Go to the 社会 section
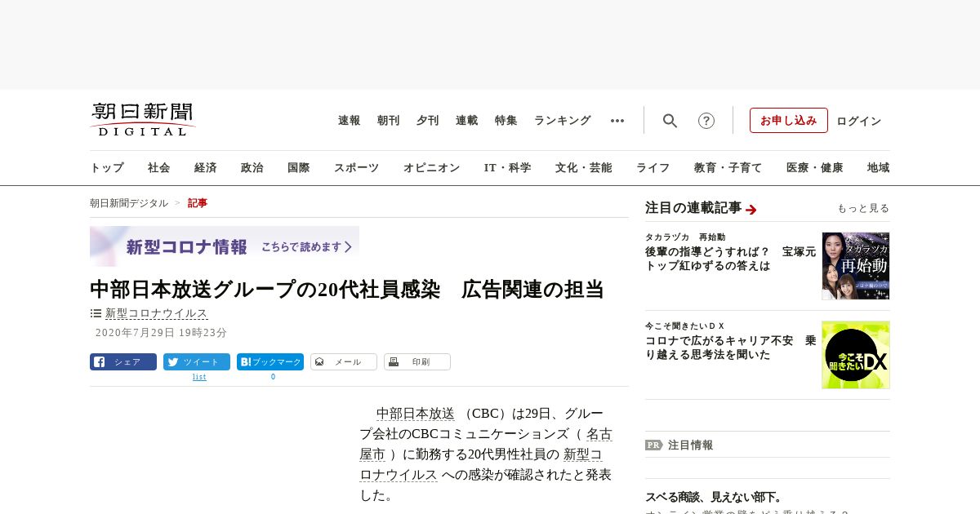 (159, 168)
